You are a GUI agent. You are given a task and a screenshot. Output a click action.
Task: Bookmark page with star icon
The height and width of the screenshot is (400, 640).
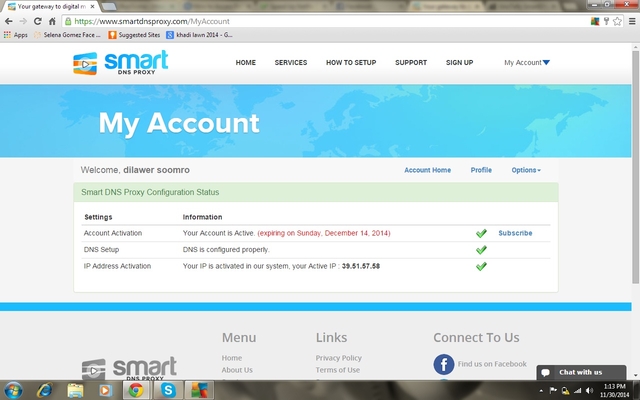(617, 21)
